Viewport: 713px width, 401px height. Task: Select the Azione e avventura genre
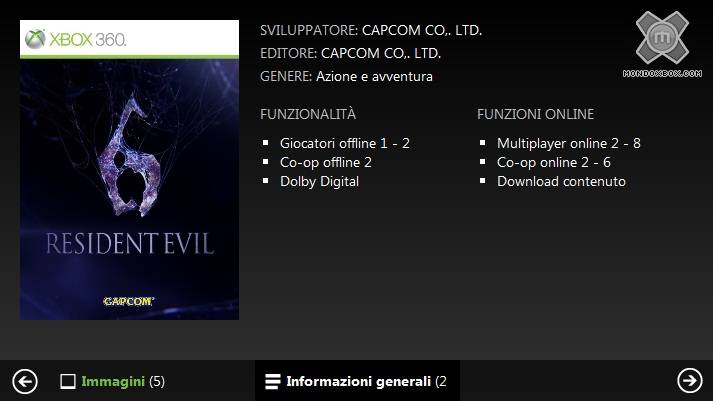click(x=374, y=76)
